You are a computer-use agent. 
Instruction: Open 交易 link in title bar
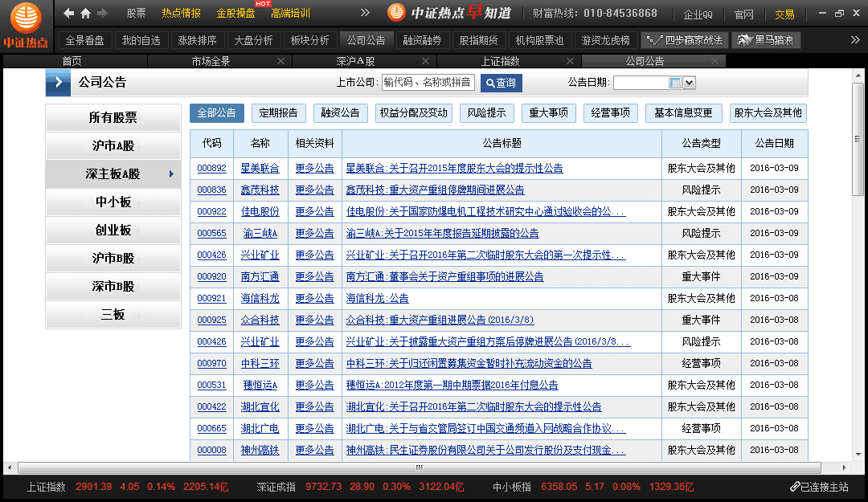click(784, 14)
